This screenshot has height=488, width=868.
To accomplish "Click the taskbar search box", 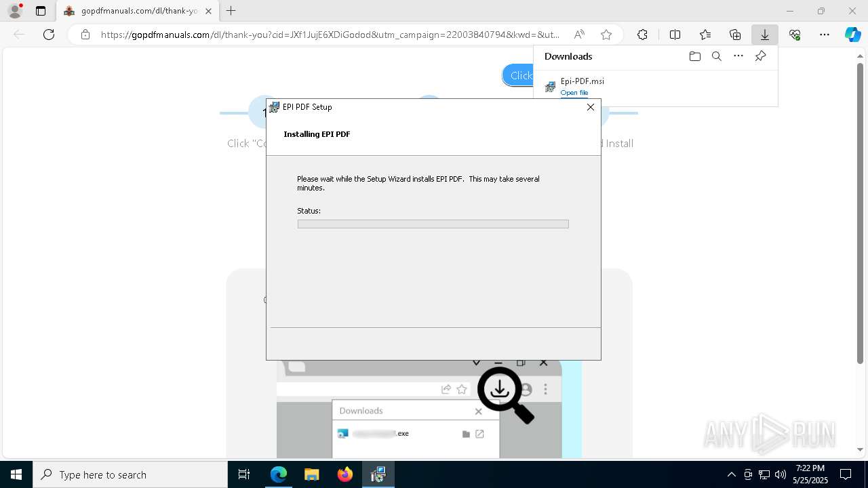I will [x=130, y=474].
